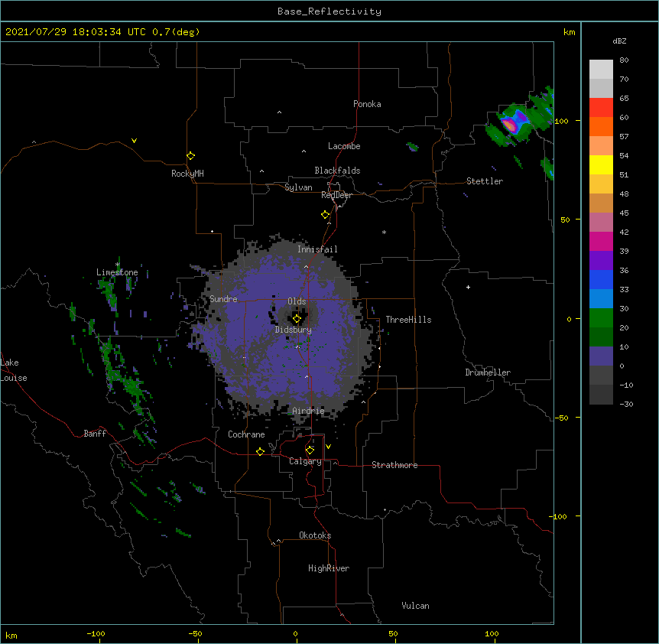Pick the white 70-80 dBZ legend swatch
Viewport: 659px width, 644px height.
tap(601, 70)
